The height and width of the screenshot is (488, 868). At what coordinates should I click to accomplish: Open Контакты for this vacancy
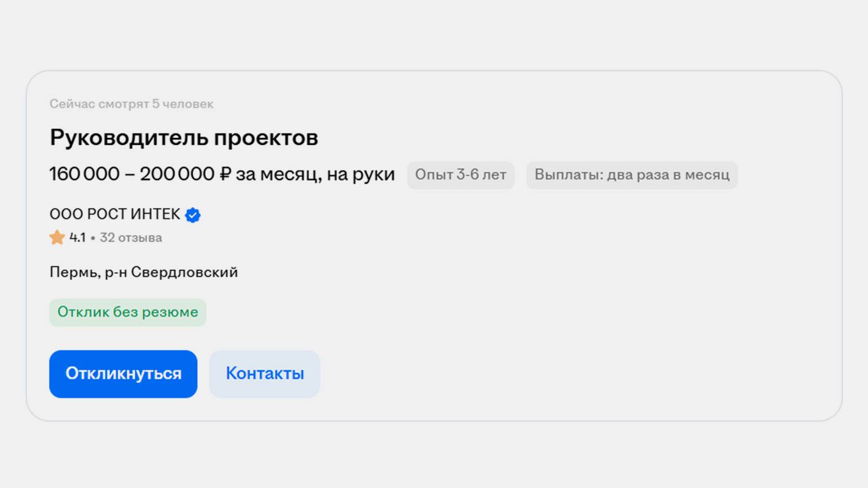click(x=264, y=374)
